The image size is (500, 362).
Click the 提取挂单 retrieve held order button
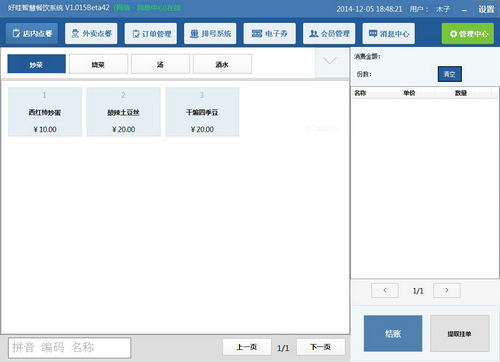pos(459,333)
